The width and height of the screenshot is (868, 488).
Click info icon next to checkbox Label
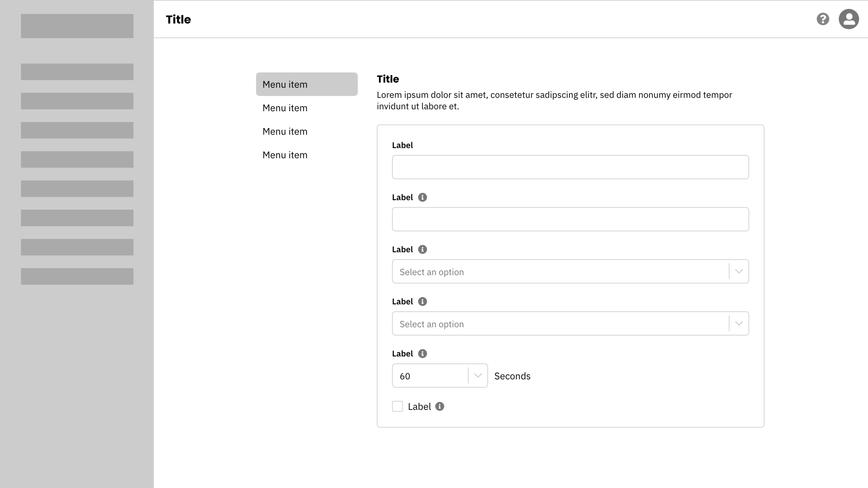pyautogui.click(x=440, y=406)
